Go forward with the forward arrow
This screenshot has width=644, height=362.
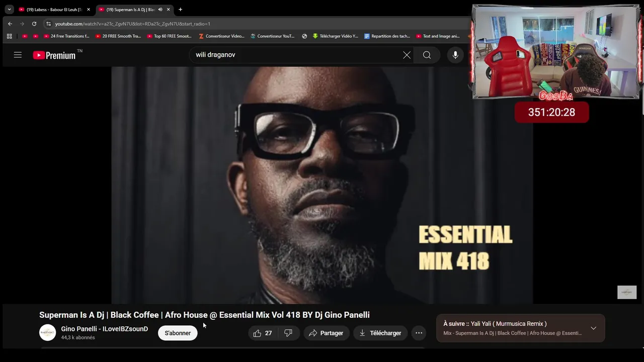click(22, 24)
